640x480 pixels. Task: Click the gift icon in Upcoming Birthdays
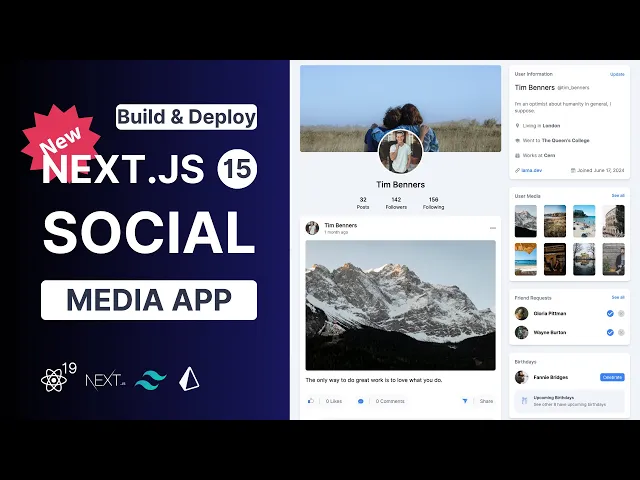(524, 400)
